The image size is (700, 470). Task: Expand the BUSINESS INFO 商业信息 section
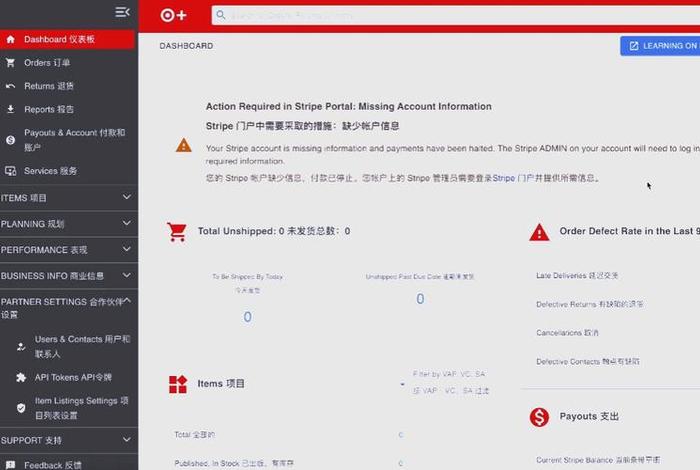tap(69, 276)
